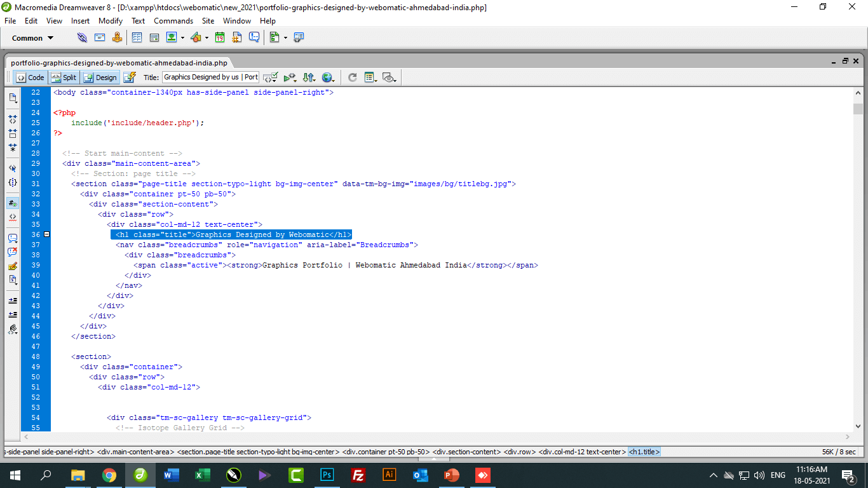Open the Edit menu

click(31, 21)
